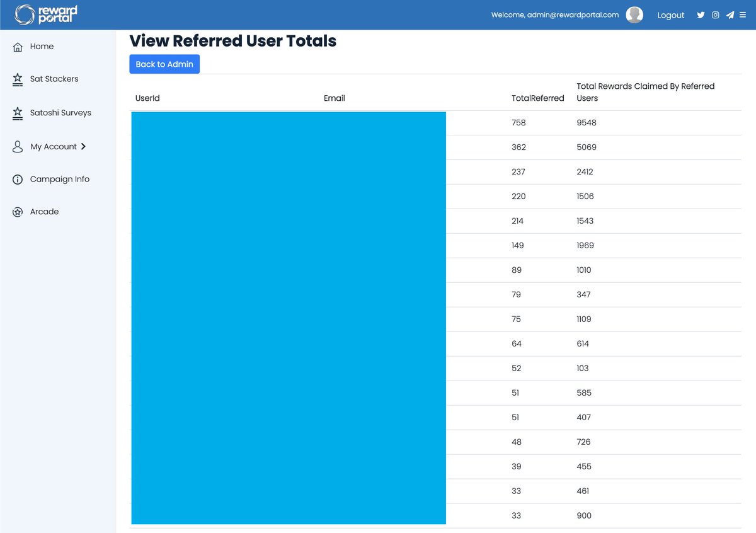Click the Logout link
The height and width of the screenshot is (533, 756).
pyautogui.click(x=670, y=15)
